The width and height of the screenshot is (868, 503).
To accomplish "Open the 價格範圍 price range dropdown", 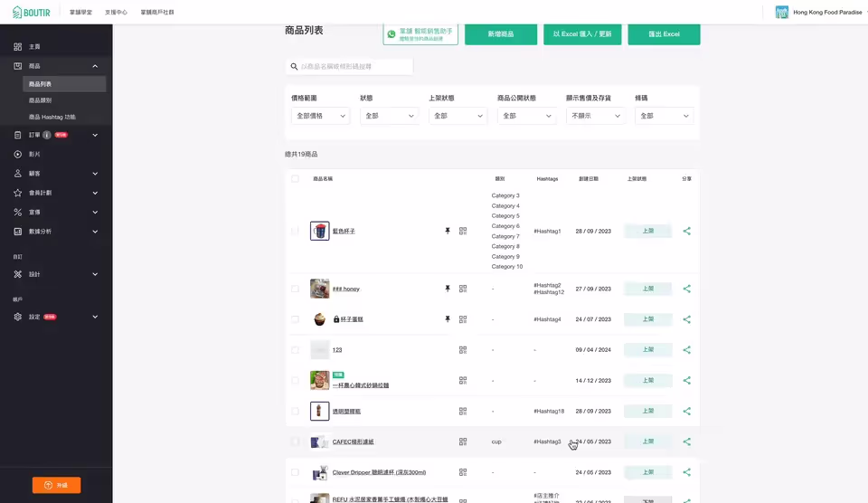I will (x=320, y=116).
